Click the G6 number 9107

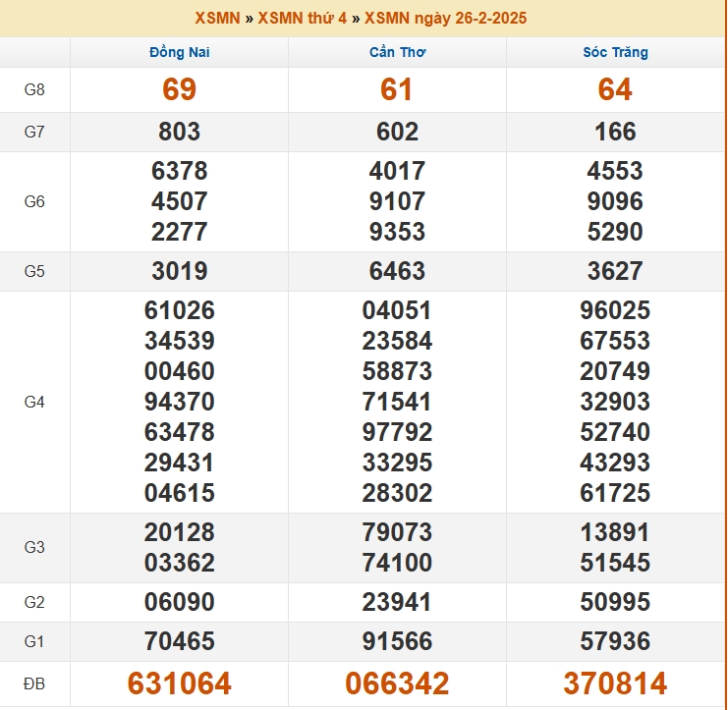click(x=397, y=201)
